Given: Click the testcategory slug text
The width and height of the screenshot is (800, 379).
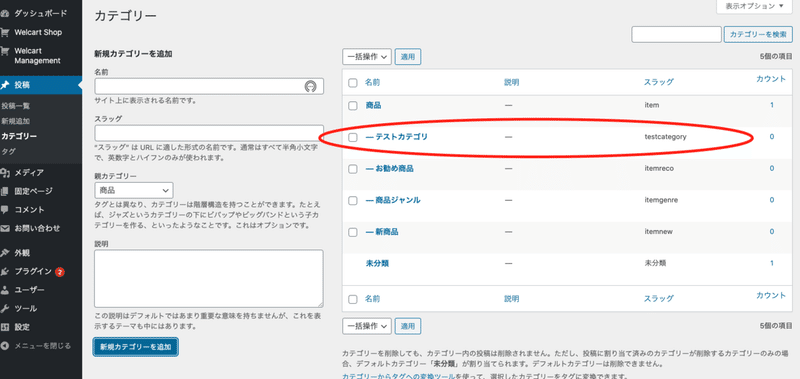Looking at the screenshot, I should (665, 137).
